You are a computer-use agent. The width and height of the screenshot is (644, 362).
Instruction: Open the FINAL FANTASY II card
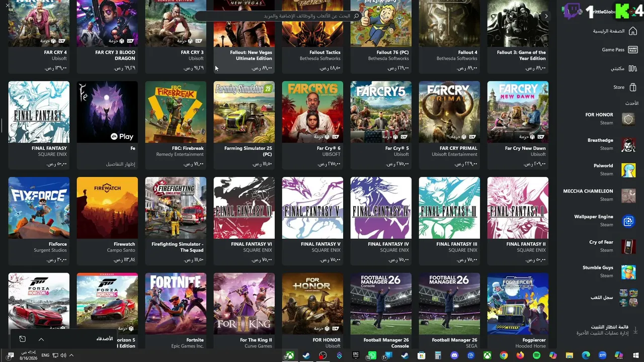[x=518, y=221]
